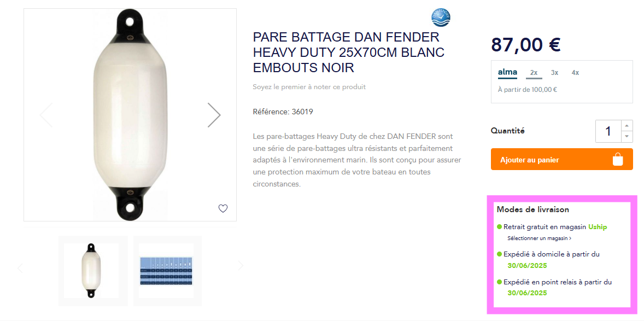Screen dimensions: 644x321
Task: Decrease quantity with down arrow
Action: [x=627, y=137]
